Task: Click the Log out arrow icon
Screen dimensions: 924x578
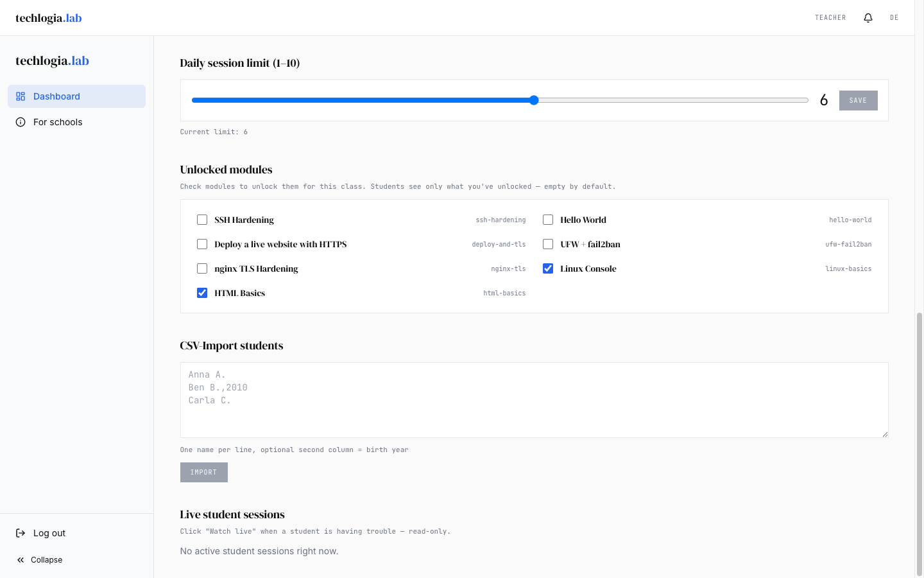Action: click(21, 533)
